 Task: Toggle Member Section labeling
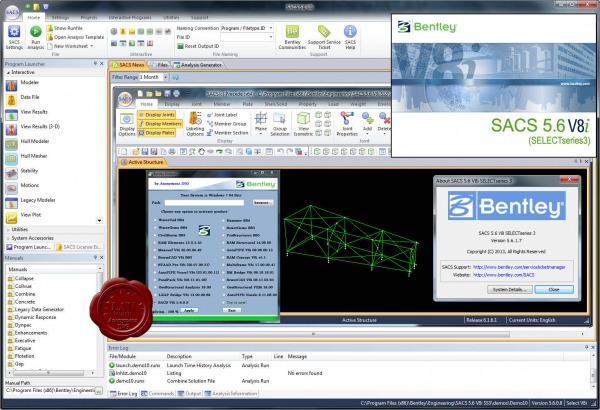[x=227, y=132]
